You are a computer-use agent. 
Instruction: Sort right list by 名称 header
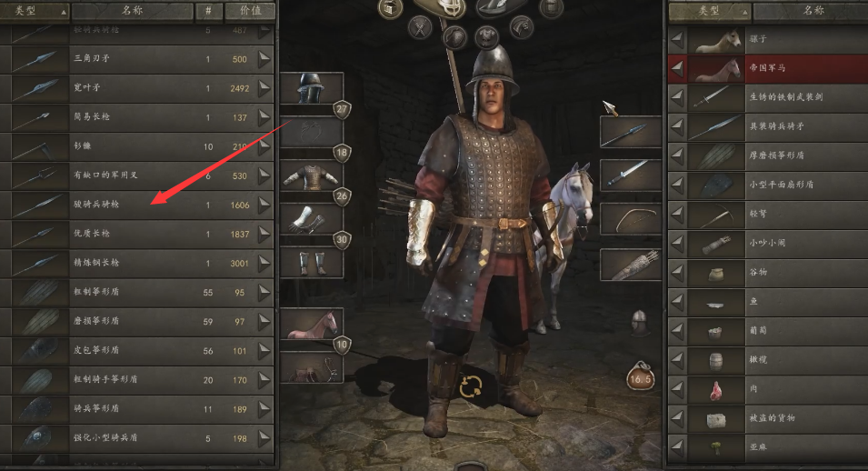pos(811,11)
